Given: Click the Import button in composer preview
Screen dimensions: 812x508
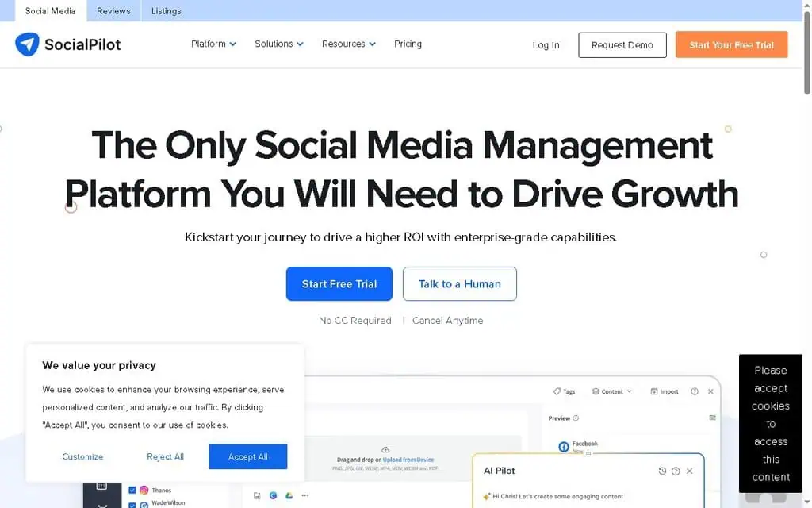Looking at the screenshot, I should pyautogui.click(x=665, y=391).
